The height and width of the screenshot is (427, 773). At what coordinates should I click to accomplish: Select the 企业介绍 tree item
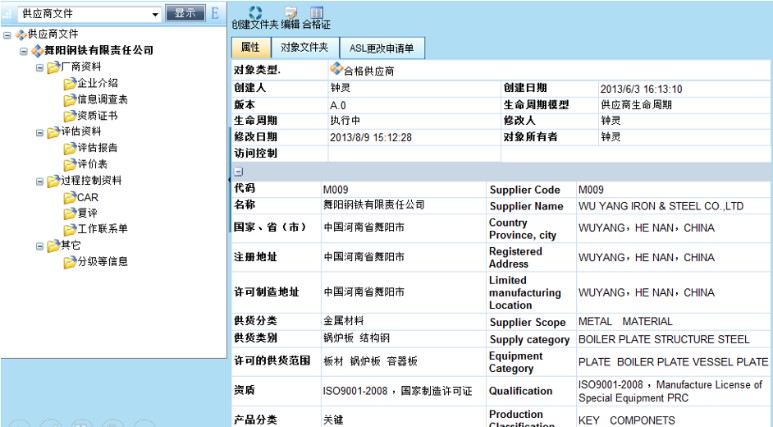[x=98, y=83]
